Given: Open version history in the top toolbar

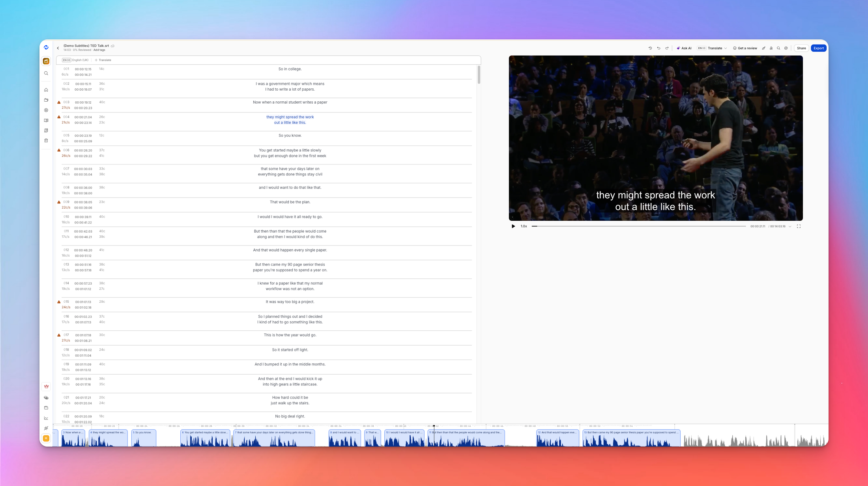Looking at the screenshot, I should pyautogui.click(x=650, y=48).
